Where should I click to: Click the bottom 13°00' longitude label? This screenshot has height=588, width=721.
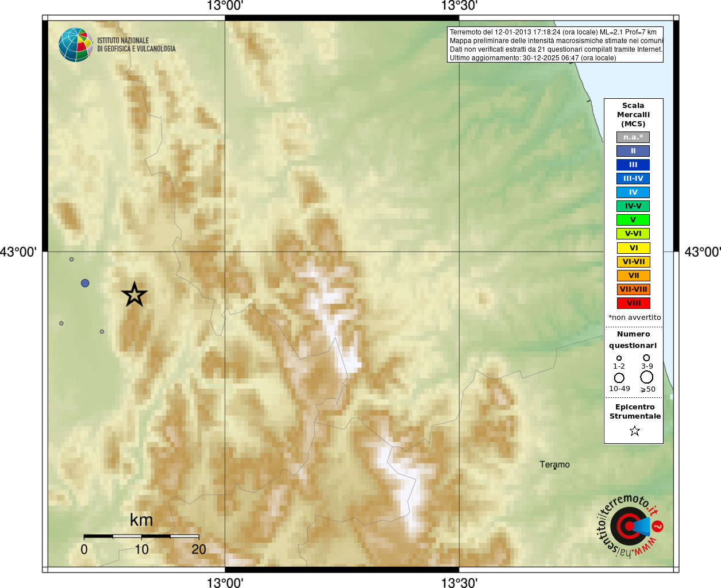pyautogui.click(x=225, y=582)
